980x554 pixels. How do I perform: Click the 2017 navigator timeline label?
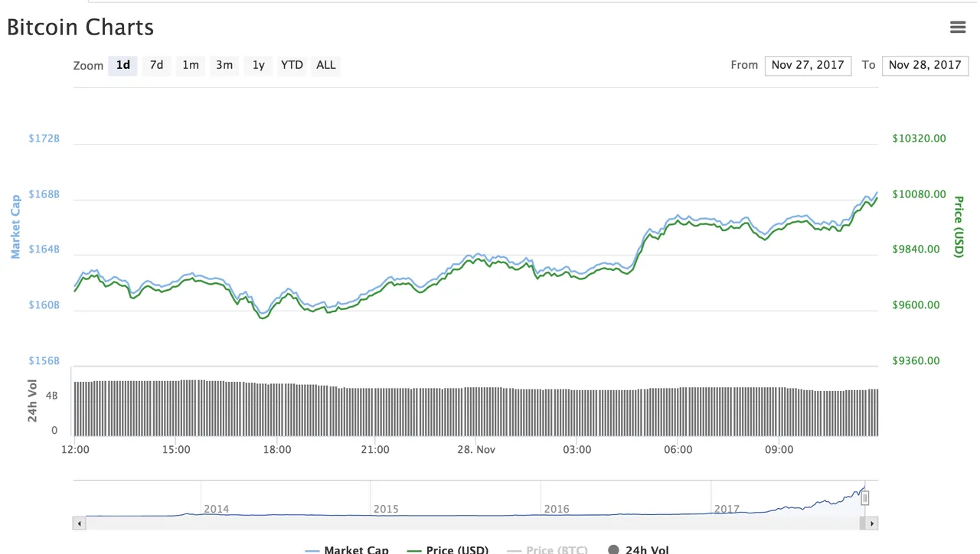[x=727, y=509]
